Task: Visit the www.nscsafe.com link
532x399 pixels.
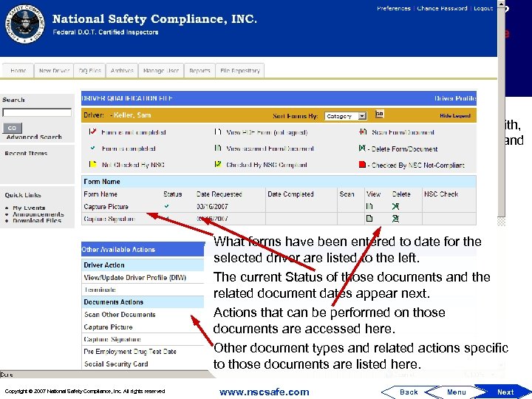Action: tap(265, 392)
